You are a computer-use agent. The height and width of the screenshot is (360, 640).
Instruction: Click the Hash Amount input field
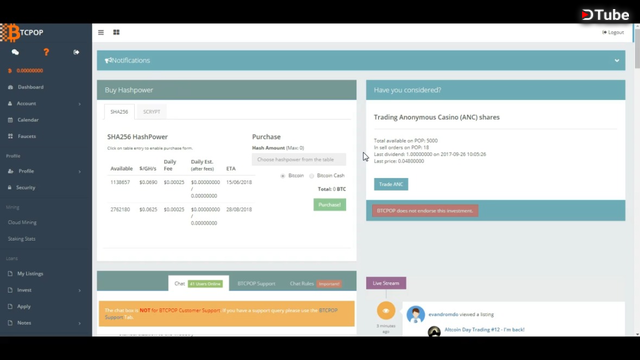click(299, 160)
